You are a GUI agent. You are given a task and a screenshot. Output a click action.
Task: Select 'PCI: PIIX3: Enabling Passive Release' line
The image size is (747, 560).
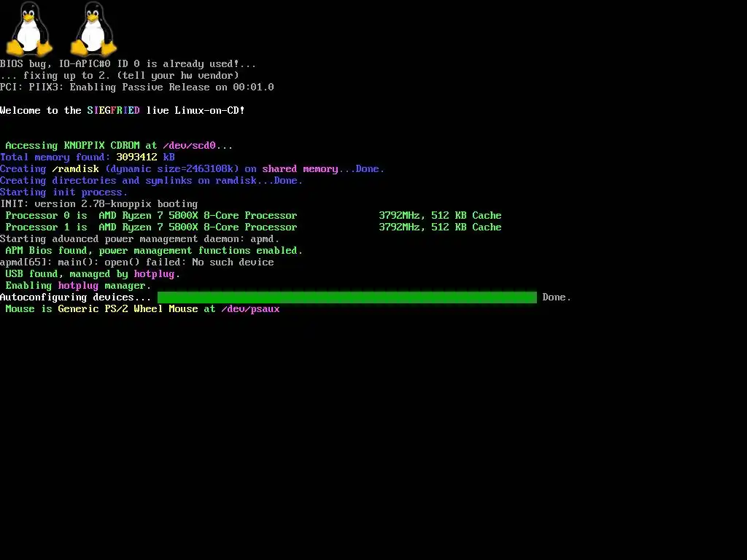tap(136, 87)
